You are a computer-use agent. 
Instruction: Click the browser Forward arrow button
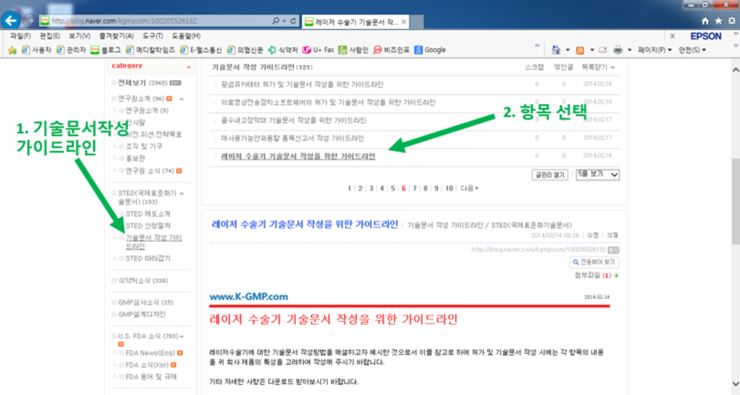tap(29, 21)
